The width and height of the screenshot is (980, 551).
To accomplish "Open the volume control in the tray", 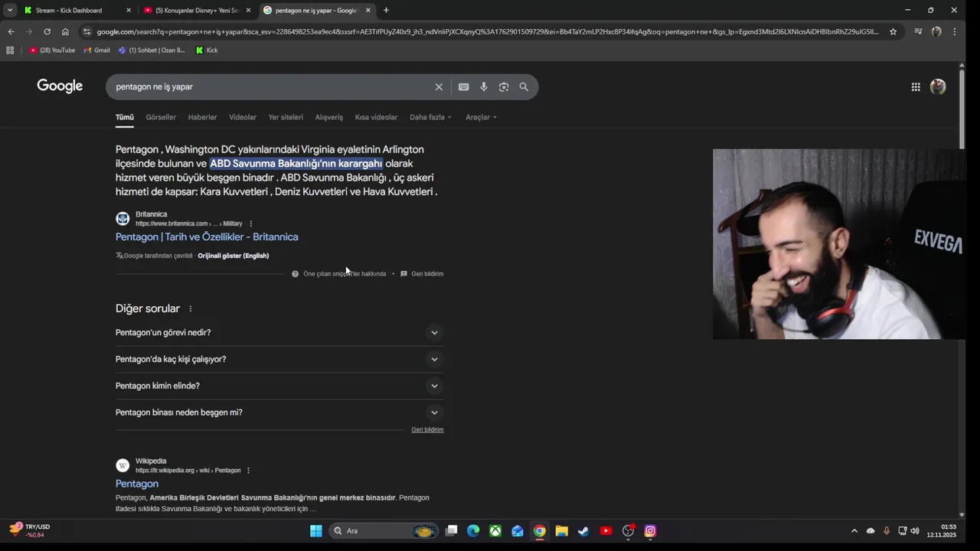I will 915,531.
